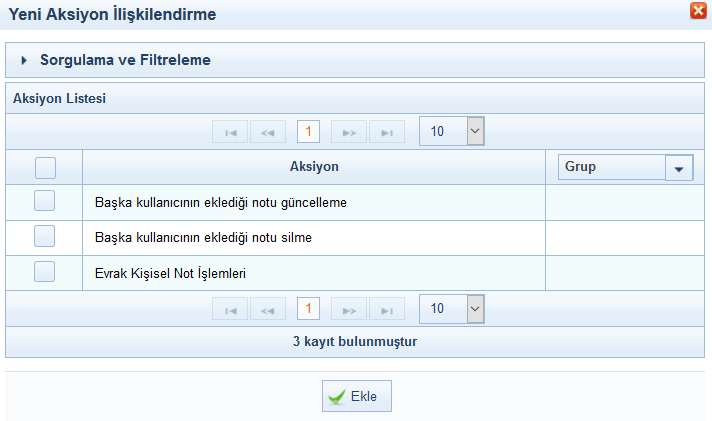Screen dimensions: 712x421
Task: Go to previous page in top paginator
Action: [x=268, y=132]
